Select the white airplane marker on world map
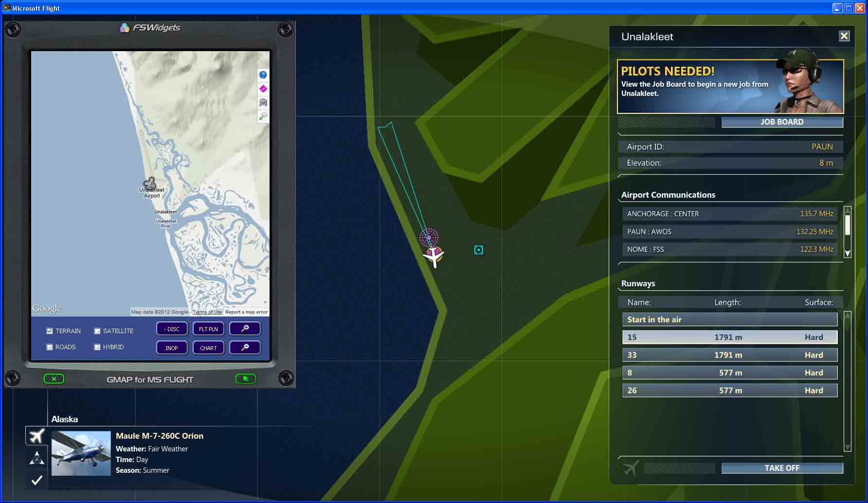Viewport: 868px width, 503px height. [x=434, y=256]
